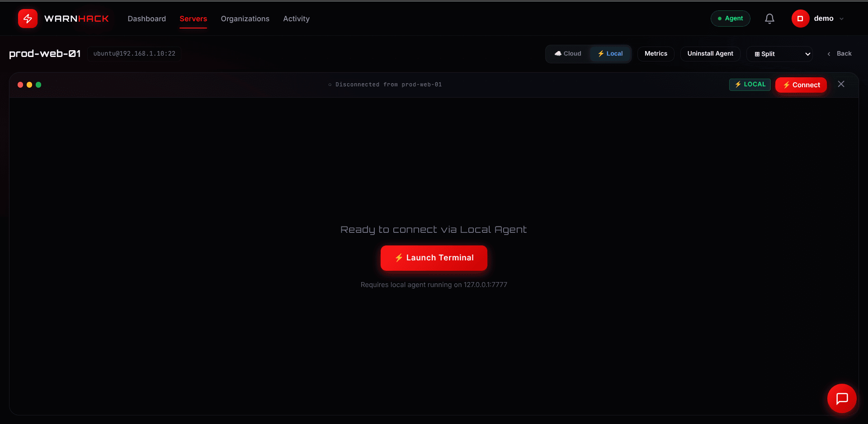Click the ubuntu@192.168.1.10:22 connection badge
The width and height of the screenshot is (868, 424).
(134, 53)
